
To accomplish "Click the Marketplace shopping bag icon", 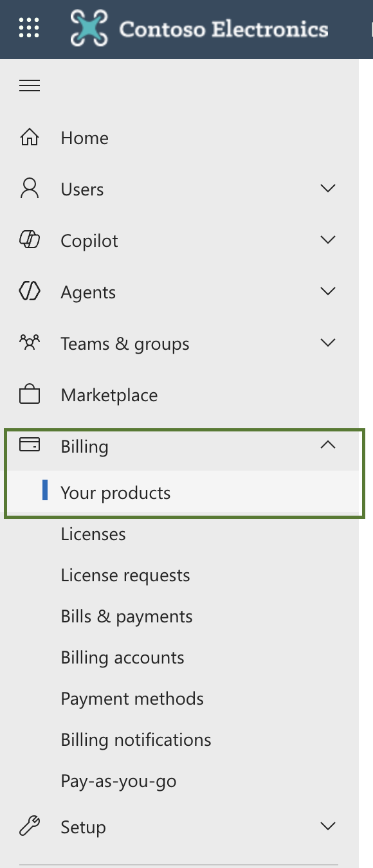I will click(x=30, y=395).
